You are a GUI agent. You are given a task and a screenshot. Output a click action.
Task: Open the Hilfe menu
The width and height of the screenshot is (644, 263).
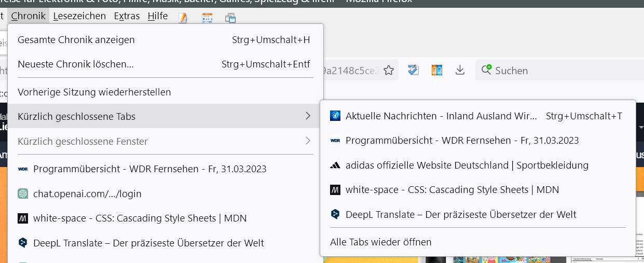click(157, 16)
